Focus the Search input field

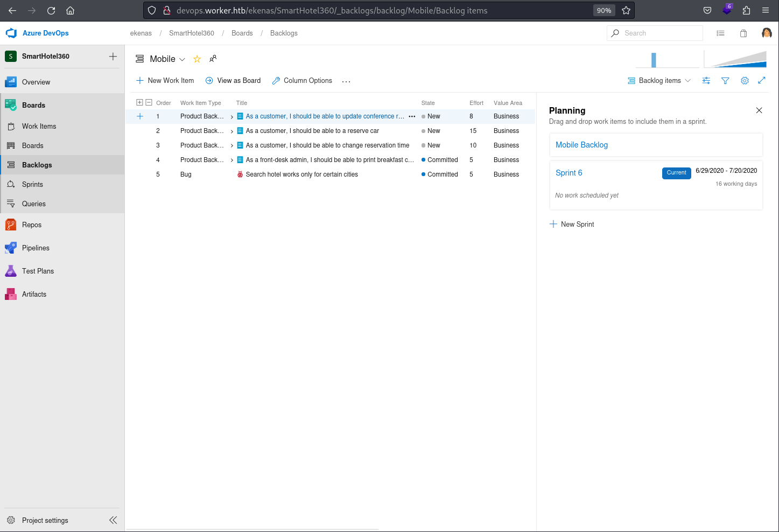655,33
